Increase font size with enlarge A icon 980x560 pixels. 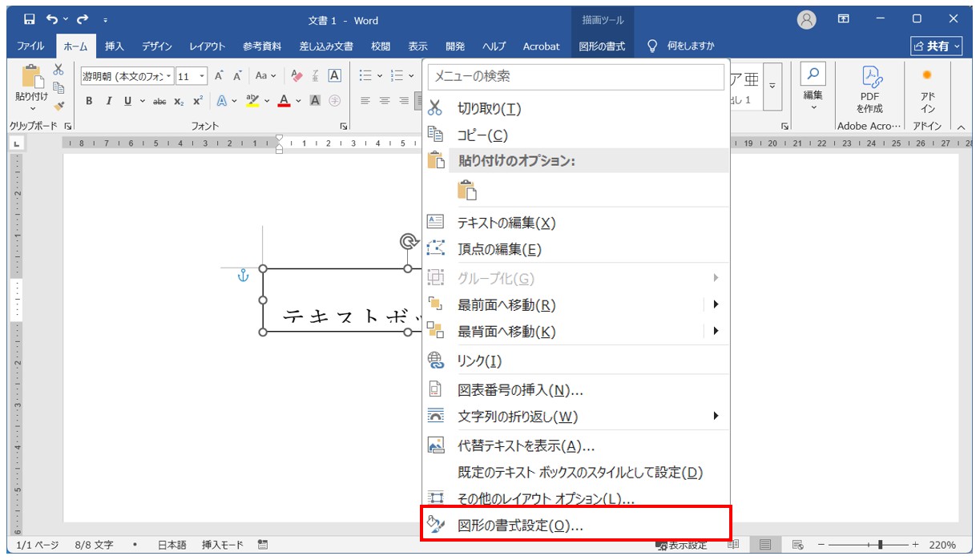[x=218, y=76]
